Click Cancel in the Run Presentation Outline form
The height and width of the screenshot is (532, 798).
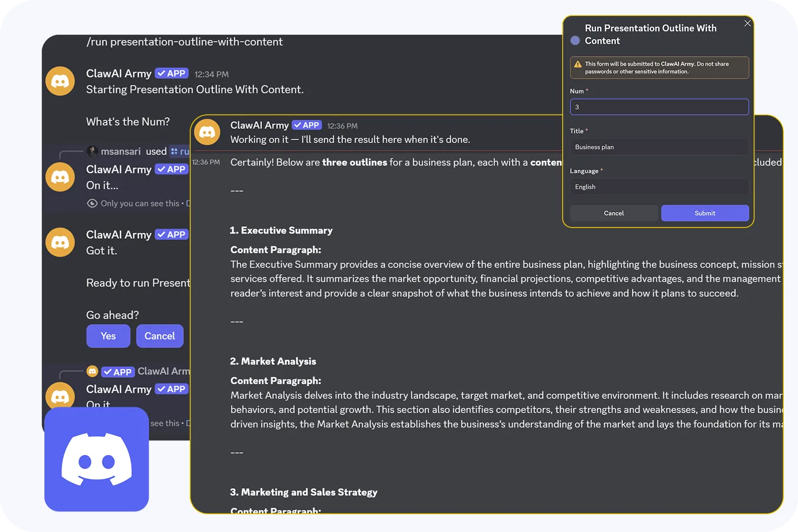pos(614,213)
